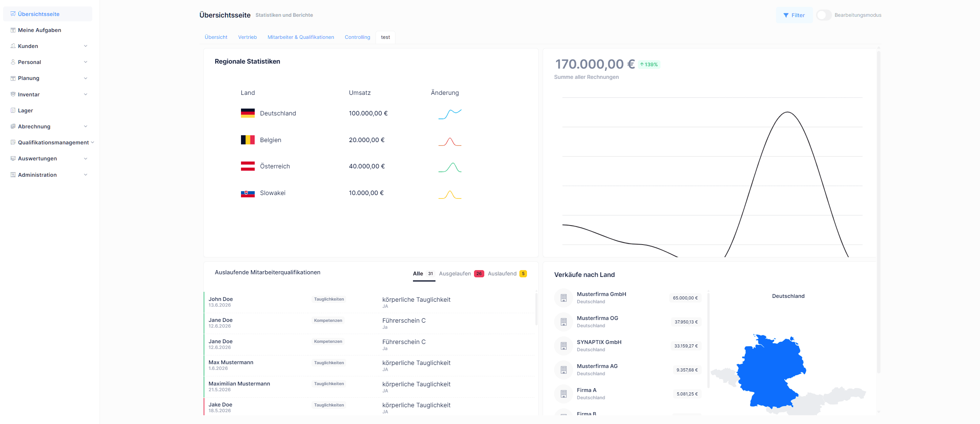Switch to the Übersicht tab

pos(216,37)
